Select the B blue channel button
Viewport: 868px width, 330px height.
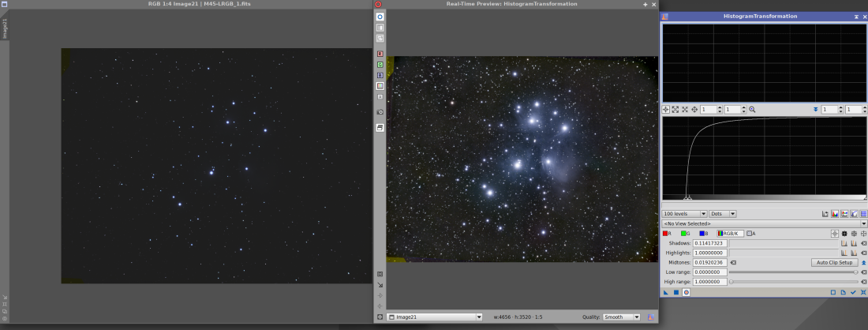coord(703,234)
